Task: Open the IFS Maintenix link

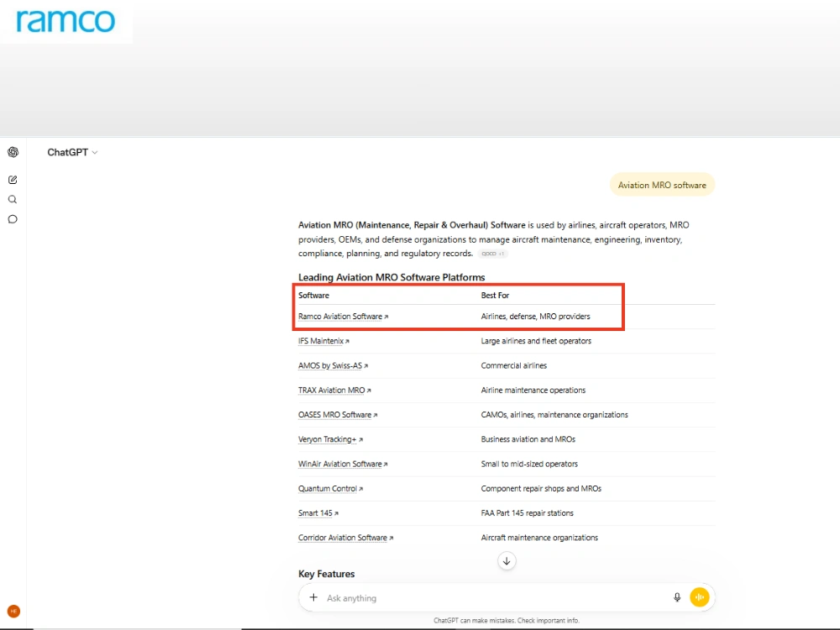Action: point(323,341)
